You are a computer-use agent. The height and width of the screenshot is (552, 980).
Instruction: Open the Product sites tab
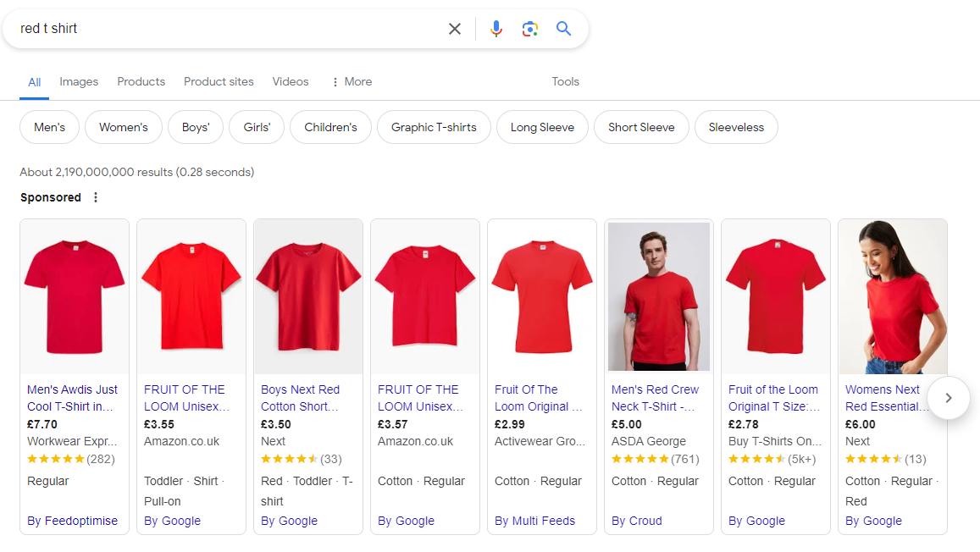pos(219,82)
